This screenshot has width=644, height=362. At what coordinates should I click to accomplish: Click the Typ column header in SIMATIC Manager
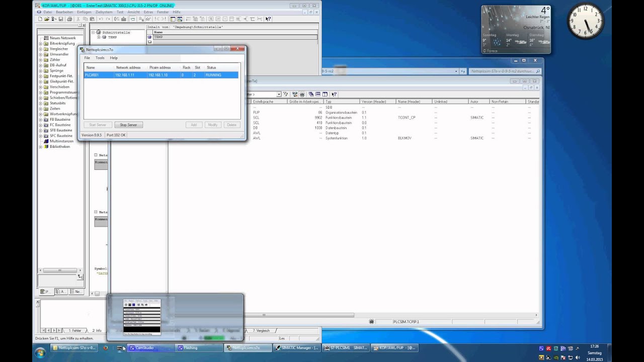point(342,102)
